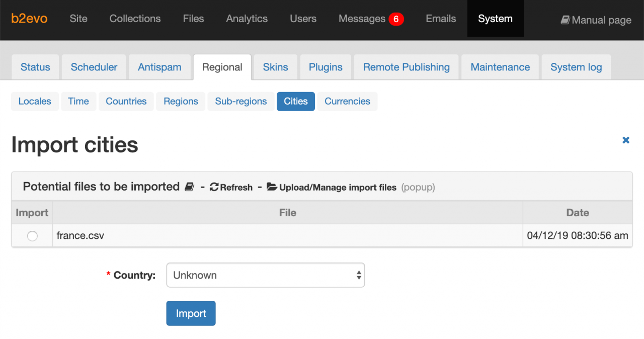Screen dimensions: 644x339
Task: Expand the Country dropdown
Action: point(266,275)
